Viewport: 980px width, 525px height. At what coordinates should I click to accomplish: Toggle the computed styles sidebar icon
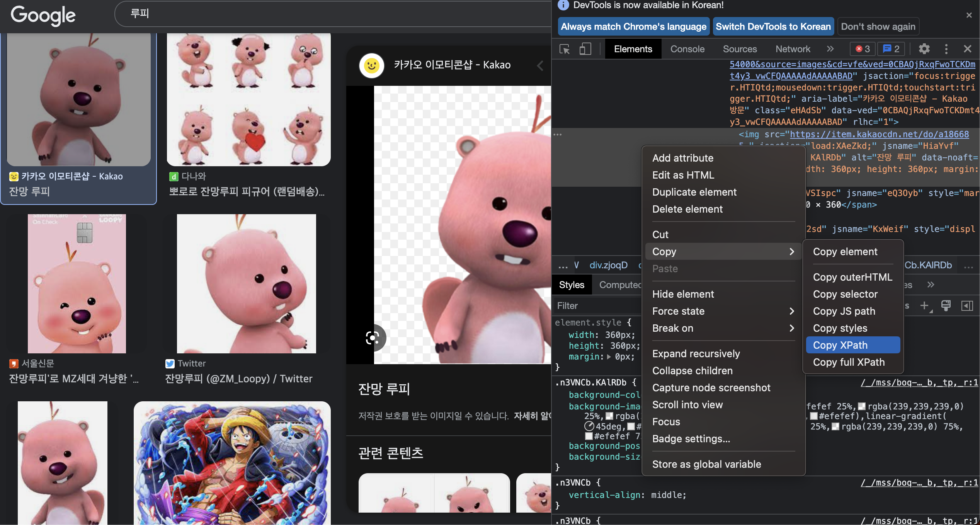tap(967, 306)
